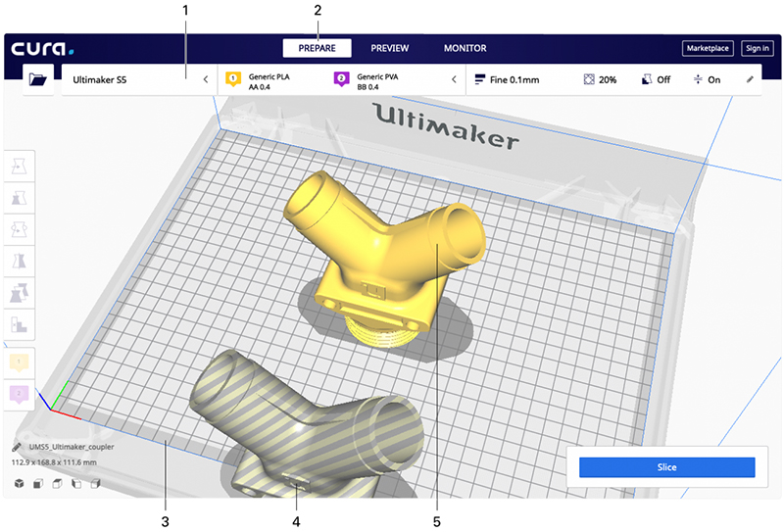The height and width of the screenshot is (532, 784).
Task: Click the support setting showing Off
Action: point(657,79)
